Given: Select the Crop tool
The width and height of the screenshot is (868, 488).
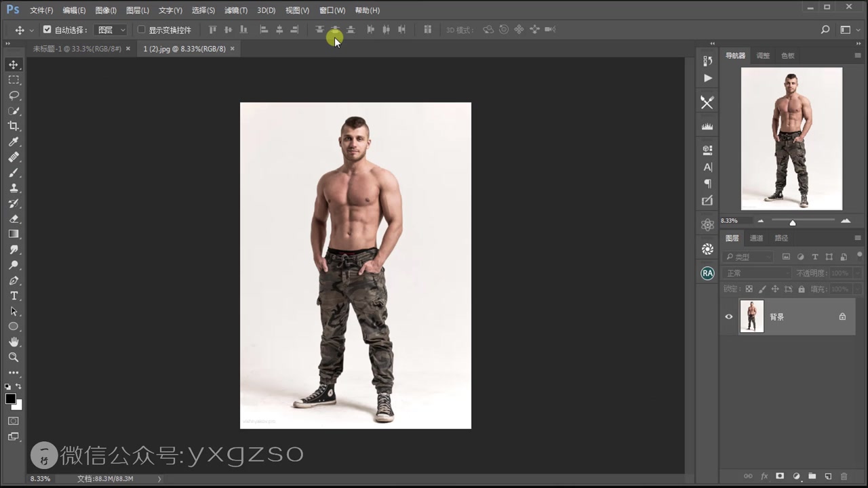Looking at the screenshot, I should point(14,126).
